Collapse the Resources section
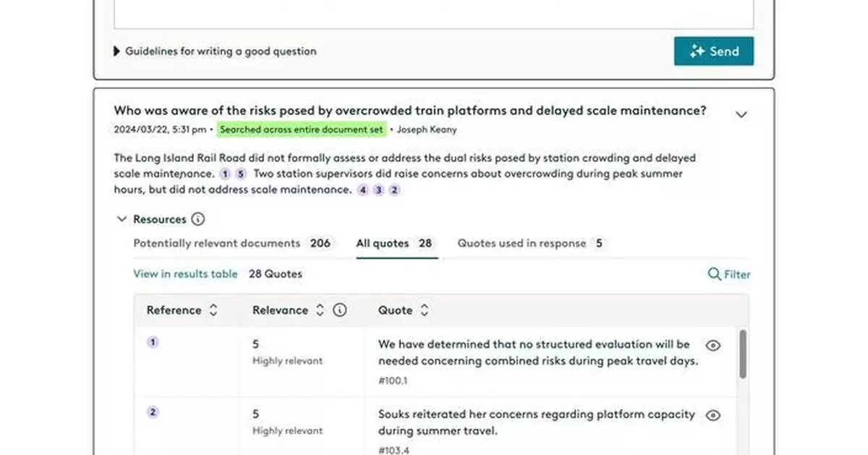The width and height of the screenshot is (868, 455). (x=122, y=218)
